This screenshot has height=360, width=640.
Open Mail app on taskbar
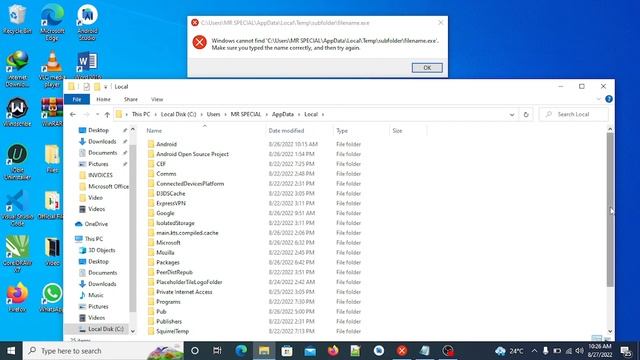(x=310, y=351)
